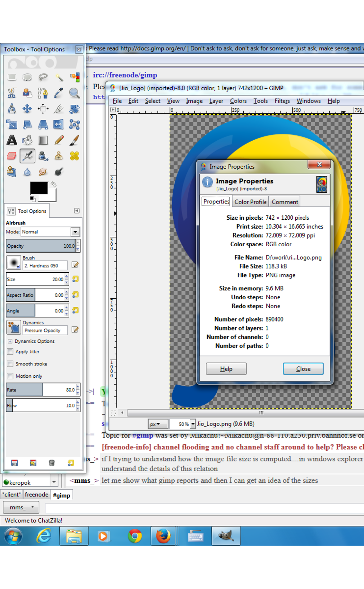The height and width of the screenshot is (589, 364).
Task: Select the Crop tool
Action: [x=59, y=109]
